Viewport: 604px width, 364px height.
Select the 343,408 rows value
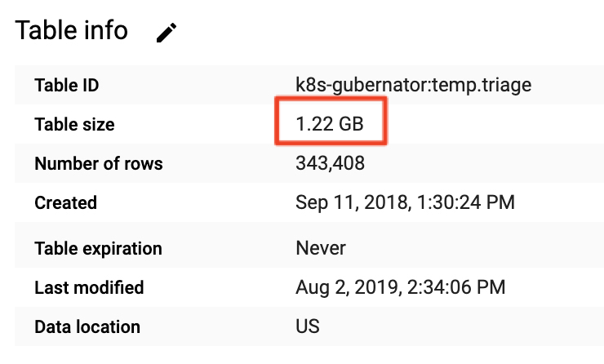click(330, 163)
